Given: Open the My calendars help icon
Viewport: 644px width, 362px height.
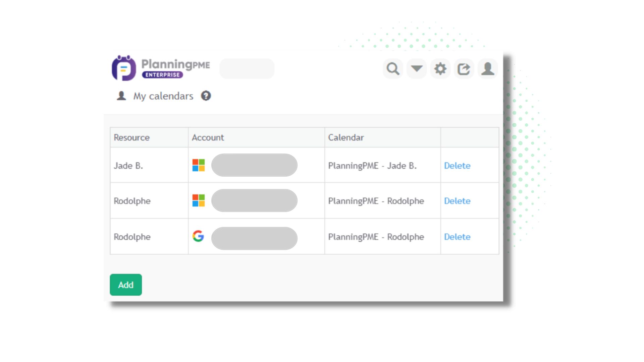Looking at the screenshot, I should pyautogui.click(x=206, y=96).
